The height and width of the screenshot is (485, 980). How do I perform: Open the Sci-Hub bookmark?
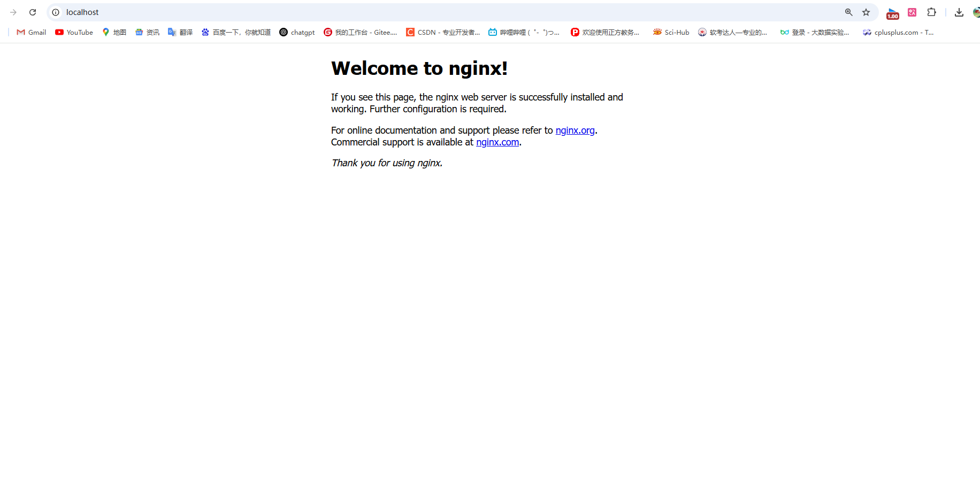671,32
